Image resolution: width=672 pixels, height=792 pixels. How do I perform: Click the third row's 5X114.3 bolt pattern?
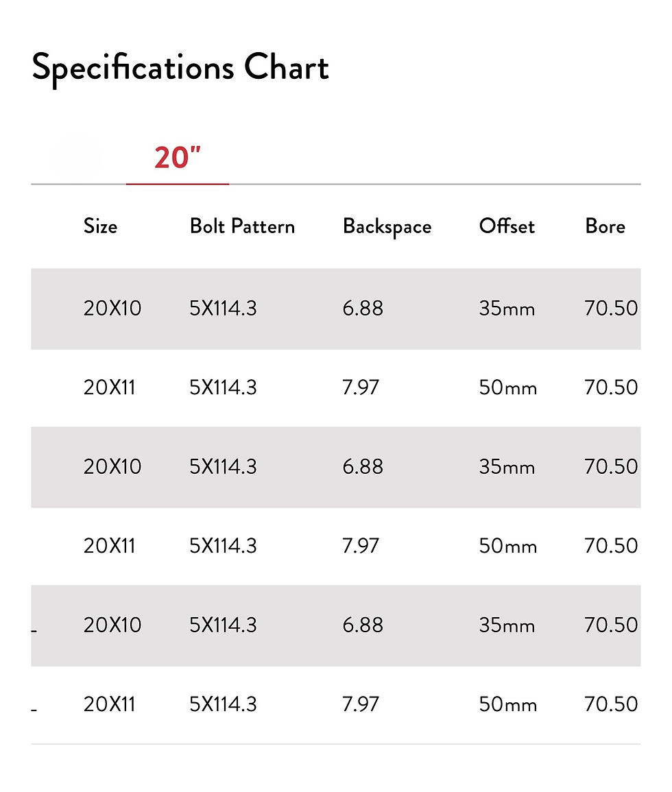pos(223,467)
